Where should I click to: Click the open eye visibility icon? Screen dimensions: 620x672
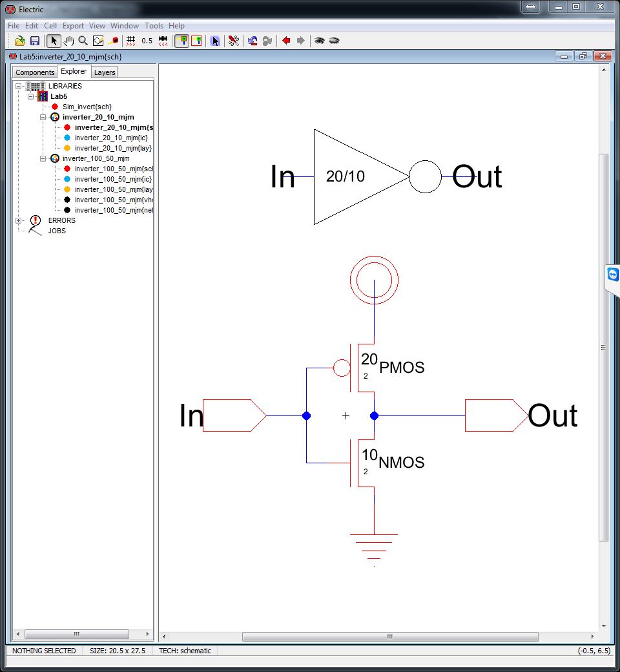coord(319,41)
